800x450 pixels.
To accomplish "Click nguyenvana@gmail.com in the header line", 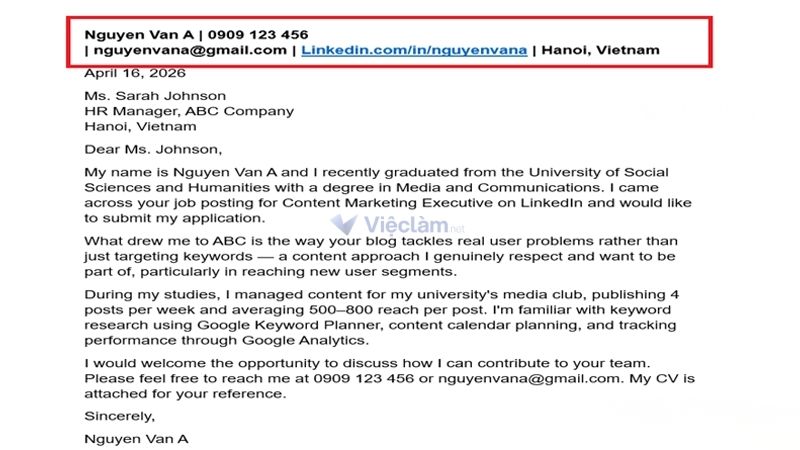I will (190, 50).
